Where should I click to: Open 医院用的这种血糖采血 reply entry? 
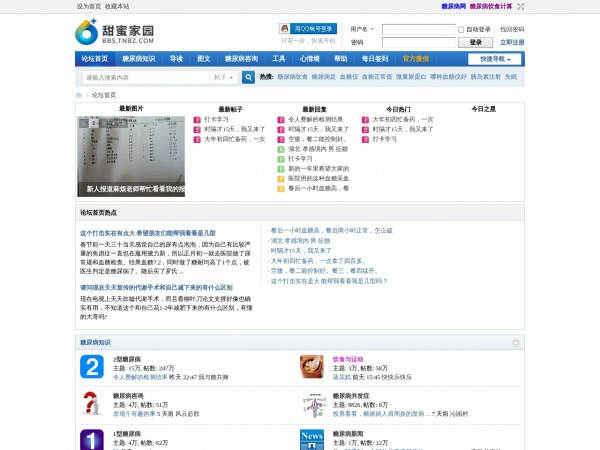point(318,178)
